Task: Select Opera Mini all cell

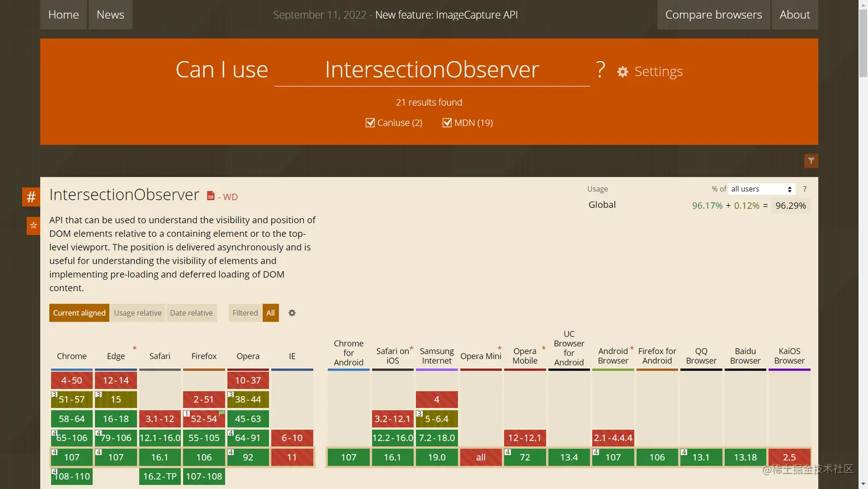Action: click(481, 457)
